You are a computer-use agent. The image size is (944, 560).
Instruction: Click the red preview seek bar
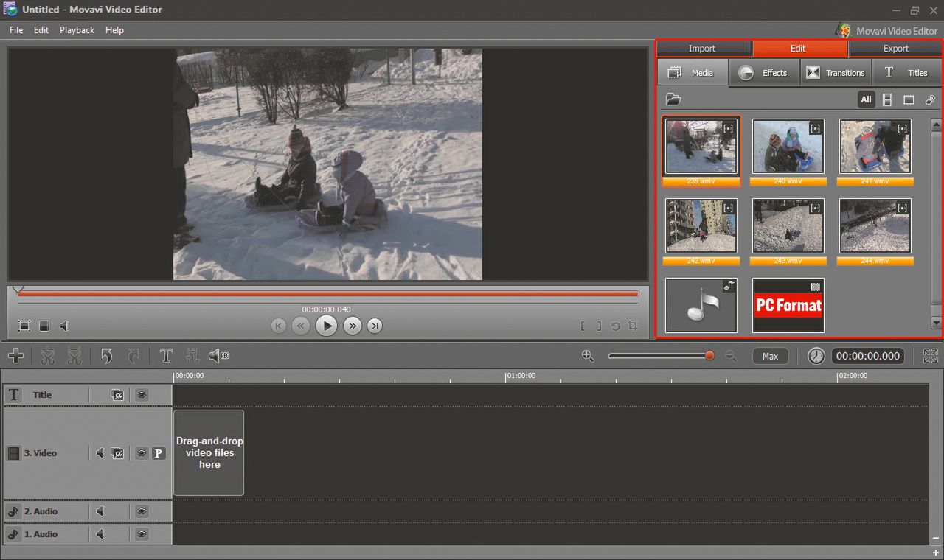tap(328, 294)
